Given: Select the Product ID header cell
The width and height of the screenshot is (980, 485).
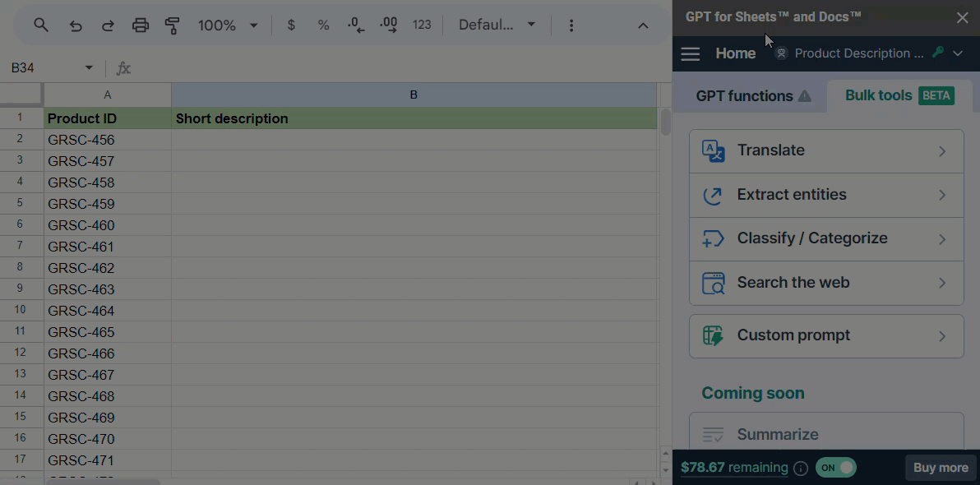Looking at the screenshot, I should click(108, 118).
